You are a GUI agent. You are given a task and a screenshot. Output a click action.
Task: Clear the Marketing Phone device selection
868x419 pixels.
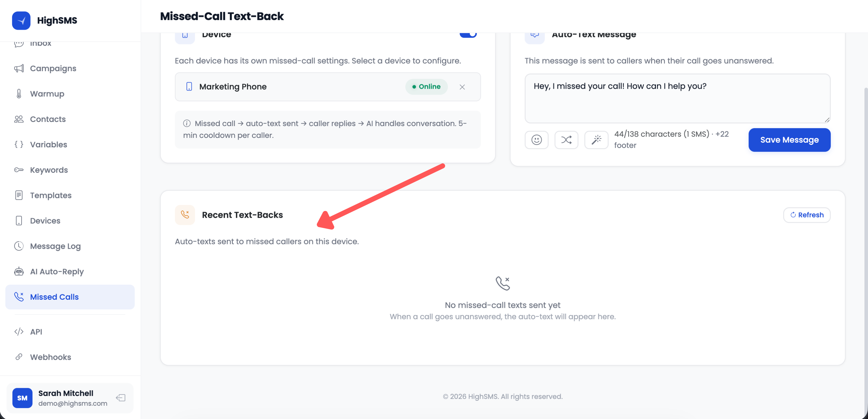click(x=462, y=87)
